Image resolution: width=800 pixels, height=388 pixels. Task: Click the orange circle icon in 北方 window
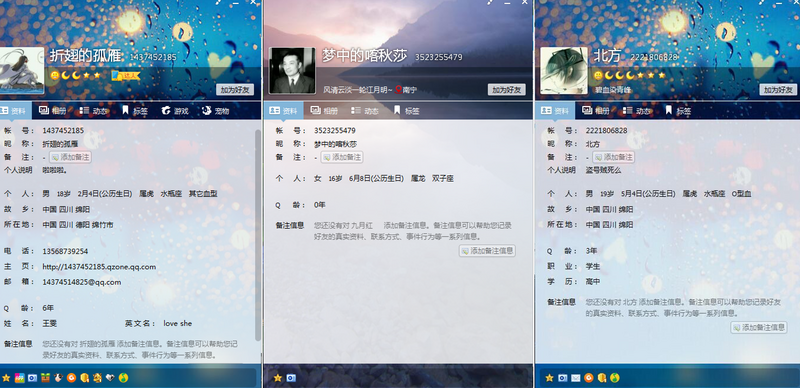click(589, 378)
